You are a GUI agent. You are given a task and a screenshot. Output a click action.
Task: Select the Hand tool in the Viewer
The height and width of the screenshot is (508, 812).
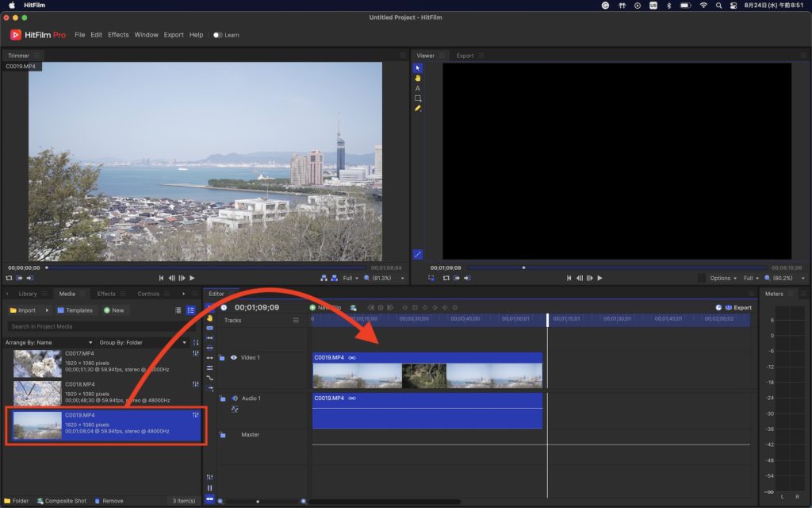tap(418, 78)
